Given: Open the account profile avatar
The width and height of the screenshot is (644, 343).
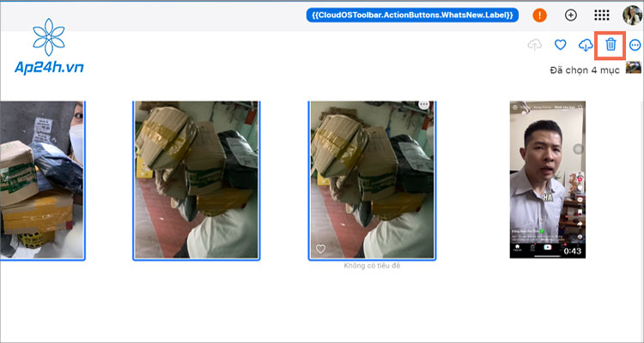Looking at the screenshot, I should coord(633,15).
